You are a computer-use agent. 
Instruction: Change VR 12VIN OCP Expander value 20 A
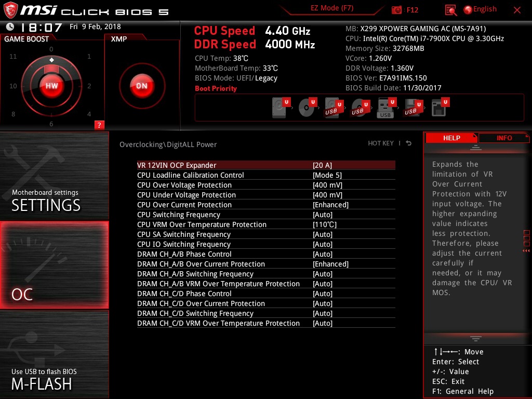coord(322,165)
